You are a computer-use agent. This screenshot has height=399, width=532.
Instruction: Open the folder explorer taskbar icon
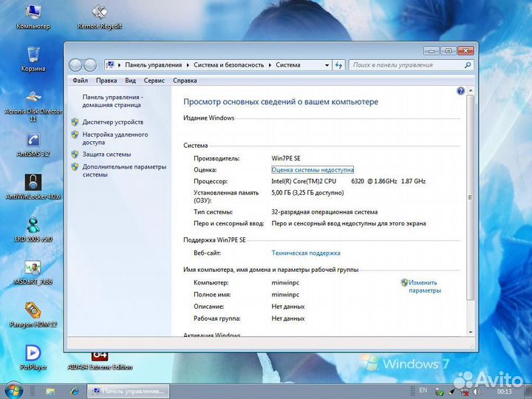tap(50, 392)
